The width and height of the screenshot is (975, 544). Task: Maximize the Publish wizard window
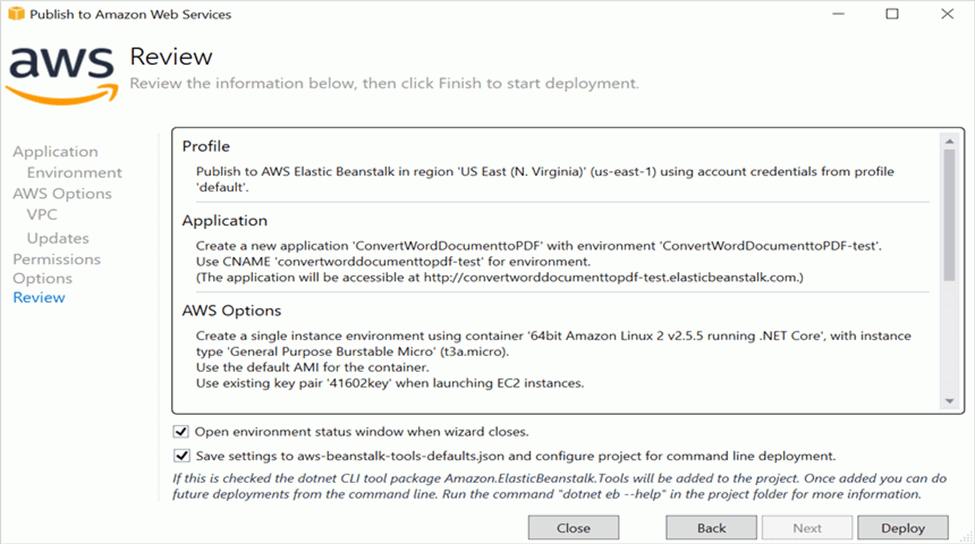tap(892, 14)
